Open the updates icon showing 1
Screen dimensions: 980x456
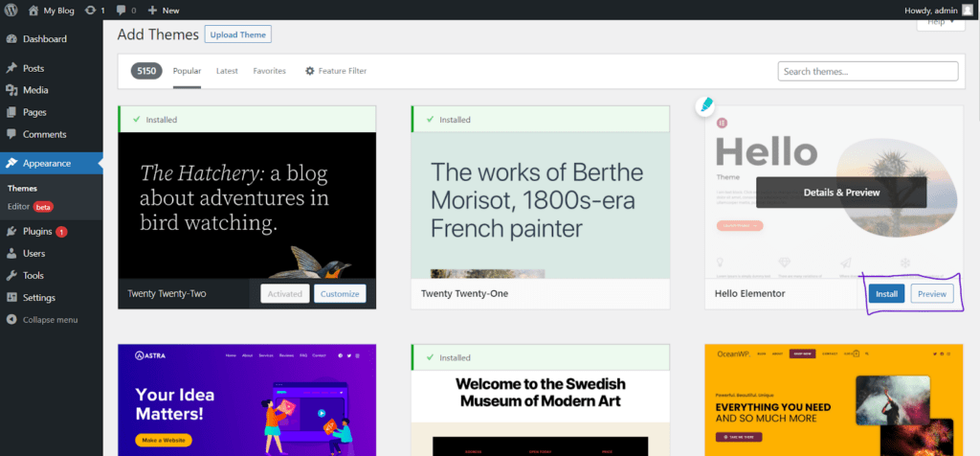pos(91,10)
